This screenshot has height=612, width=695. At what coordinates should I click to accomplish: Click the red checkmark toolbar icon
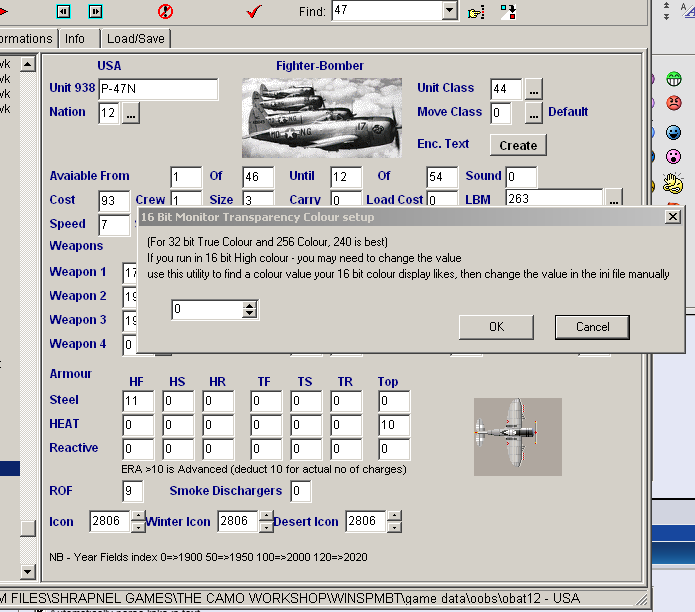pos(254,11)
